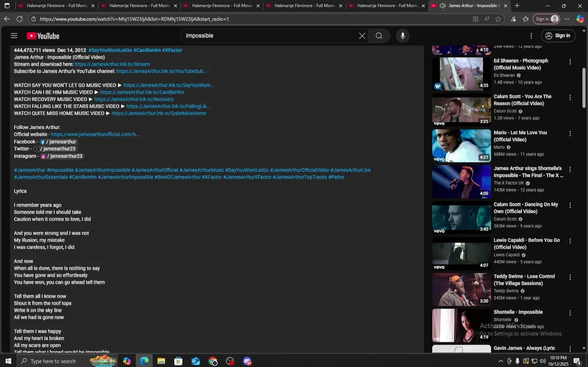Viewport: 588px width, 367px height.
Task: Open the Teddy Swims Lose Control thumbnail
Action: pyautogui.click(x=461, y=290)
